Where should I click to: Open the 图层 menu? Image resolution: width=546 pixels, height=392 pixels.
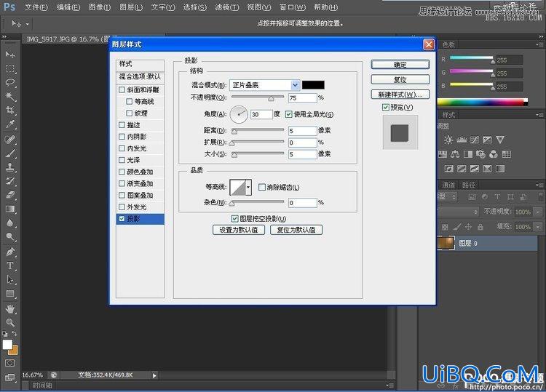point(131,7)
